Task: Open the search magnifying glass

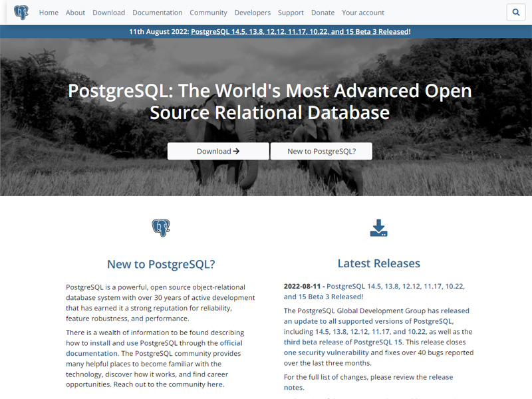Action: 515,12
